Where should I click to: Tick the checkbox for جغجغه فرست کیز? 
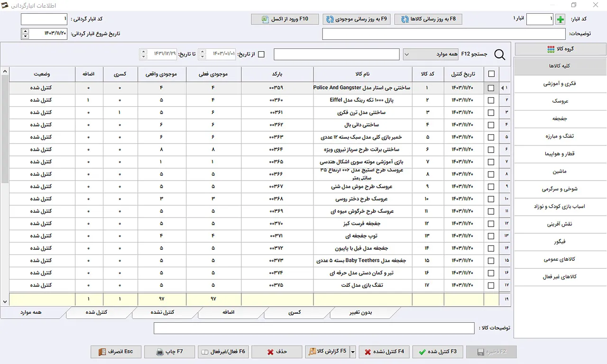(491, 223)
